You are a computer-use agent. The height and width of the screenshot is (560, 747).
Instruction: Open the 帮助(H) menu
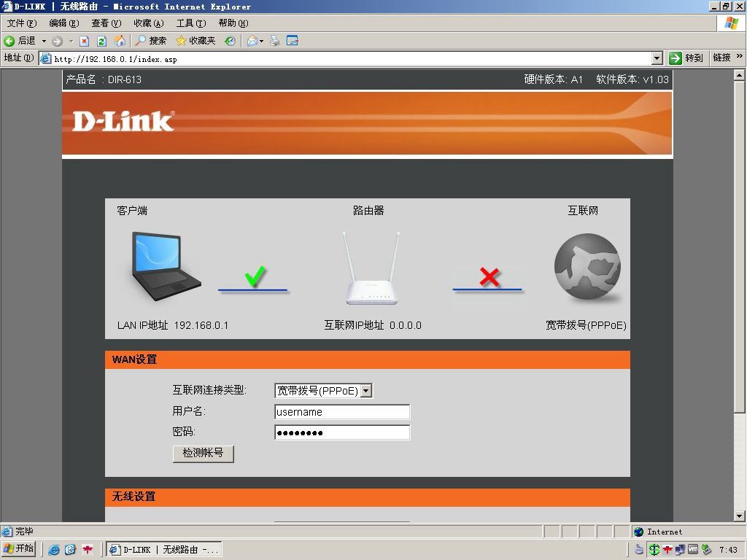[233, 23]
